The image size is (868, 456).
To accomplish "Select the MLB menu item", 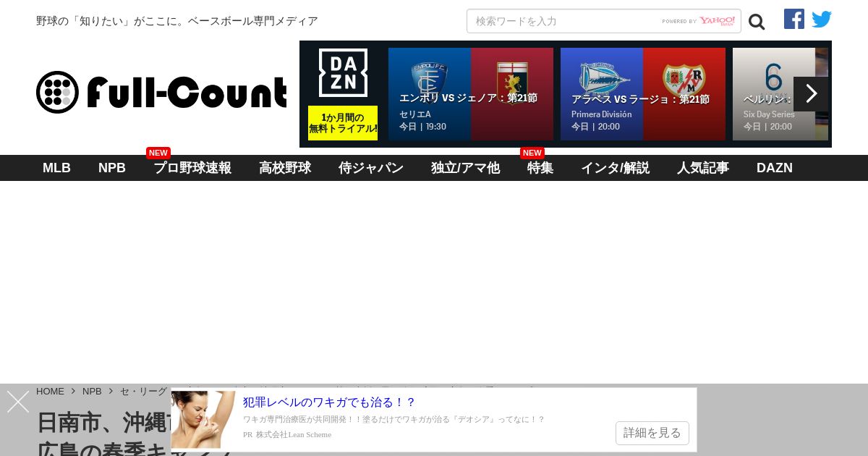I will tap(56, 168).
